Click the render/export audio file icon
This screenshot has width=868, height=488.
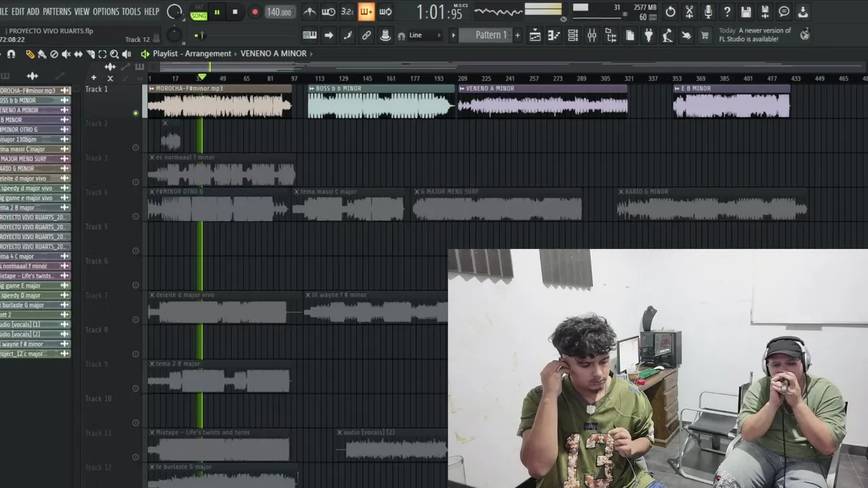(766, 12)
